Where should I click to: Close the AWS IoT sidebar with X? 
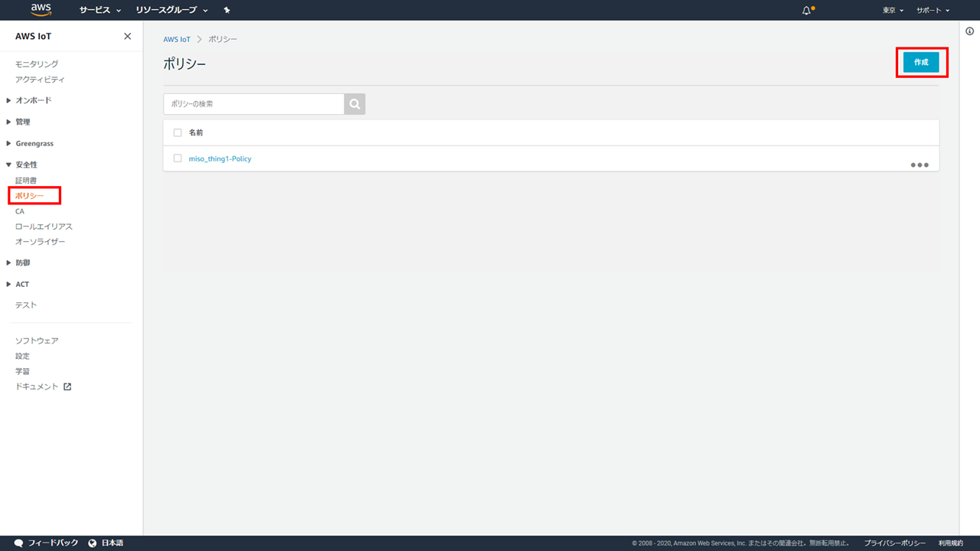127,37
